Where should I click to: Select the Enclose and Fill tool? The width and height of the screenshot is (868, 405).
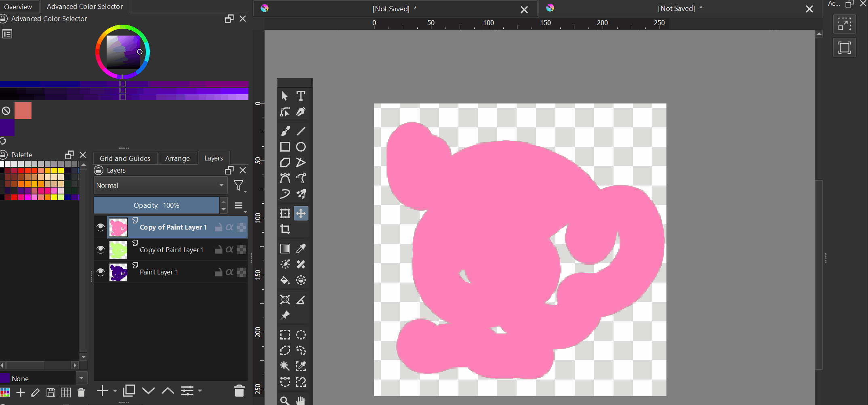click(301, 280)
